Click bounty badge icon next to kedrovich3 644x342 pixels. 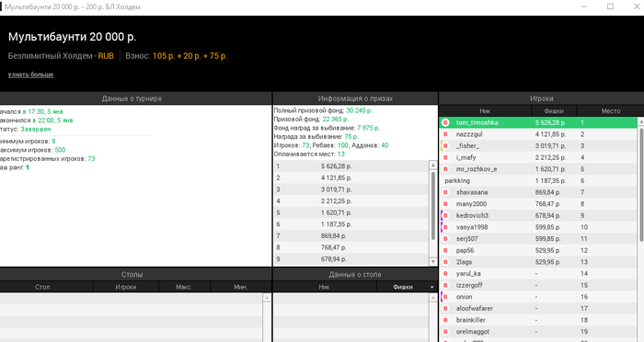tap(445, 215)
